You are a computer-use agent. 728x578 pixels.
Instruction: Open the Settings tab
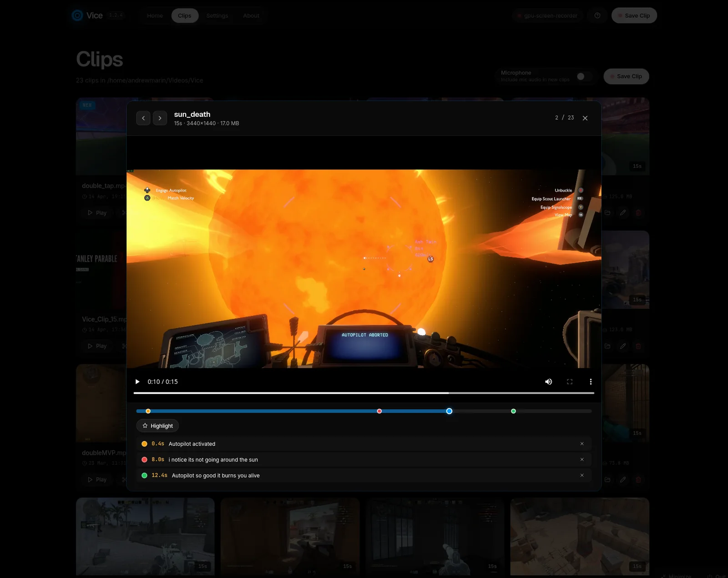tap(217, 15)
